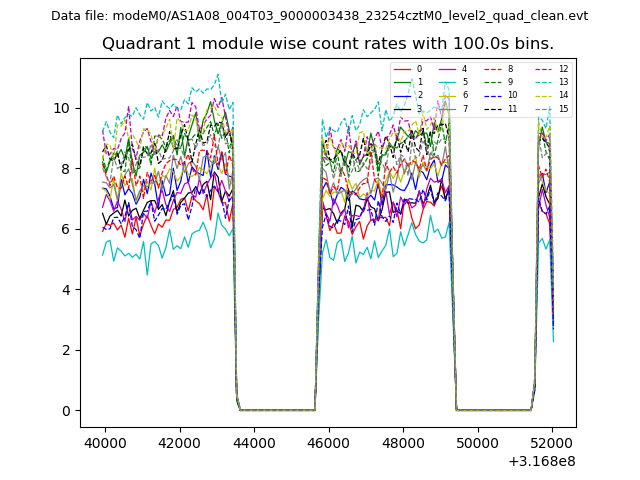Click the y-axis tick label 4
The image size is (640, 480).
point(65,290)
